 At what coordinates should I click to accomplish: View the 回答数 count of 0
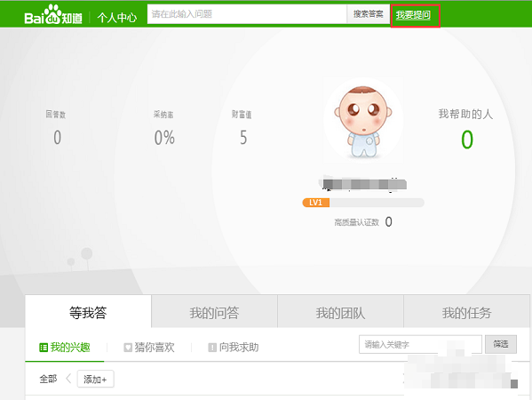click(x=58, y=138)
